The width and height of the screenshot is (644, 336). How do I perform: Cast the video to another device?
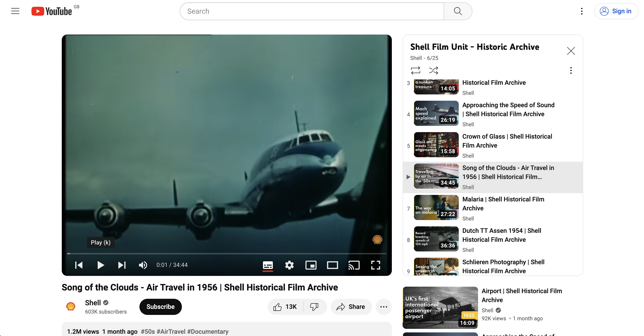(354, 265)
